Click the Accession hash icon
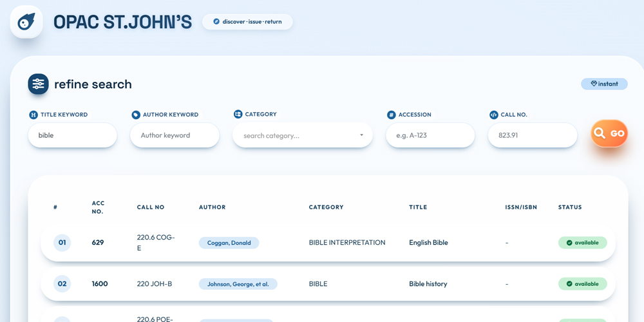This screenshot has height=322, width=644. (392, 115)
